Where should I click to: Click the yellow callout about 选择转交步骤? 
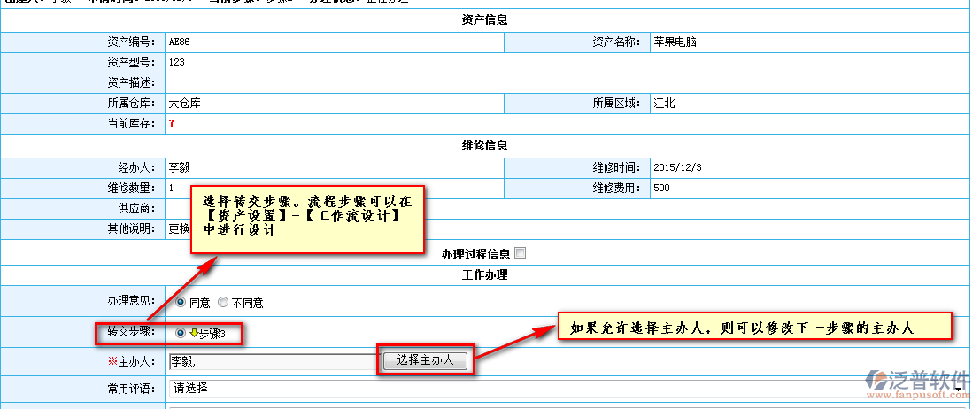pyautogui.click(x=307, y=216)
